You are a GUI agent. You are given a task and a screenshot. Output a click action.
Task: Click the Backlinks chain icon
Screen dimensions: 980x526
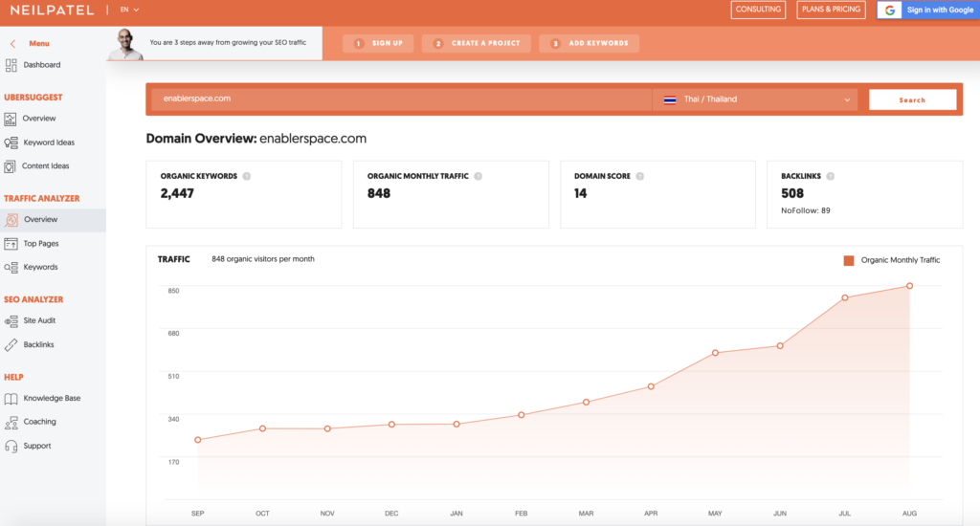point(11,345)
